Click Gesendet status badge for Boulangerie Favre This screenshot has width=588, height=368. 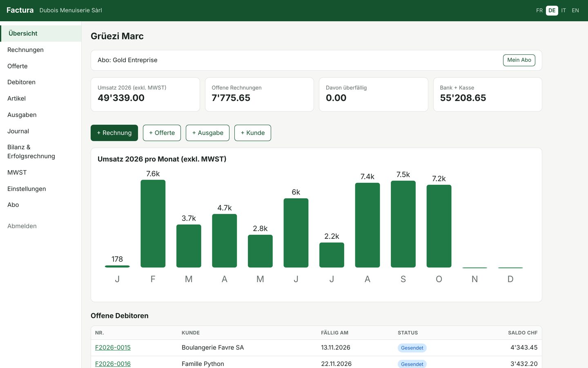coord(412,348)
